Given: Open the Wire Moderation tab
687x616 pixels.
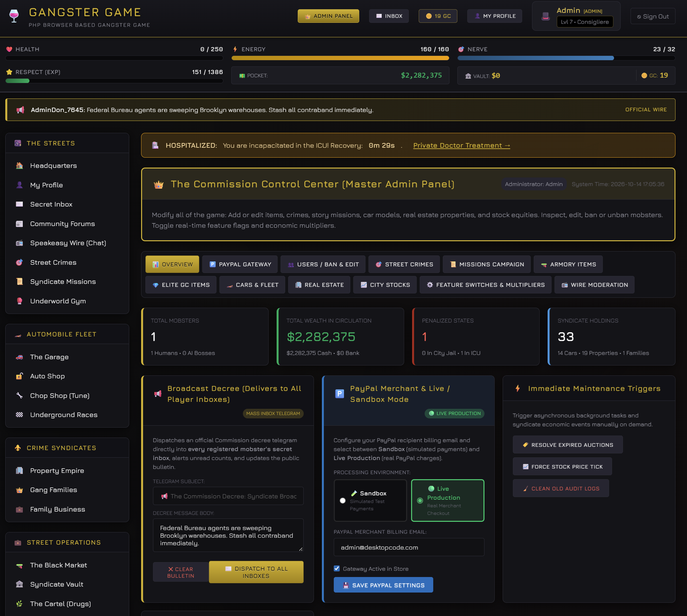Looking at the screenshot, I should pos(594,285).
